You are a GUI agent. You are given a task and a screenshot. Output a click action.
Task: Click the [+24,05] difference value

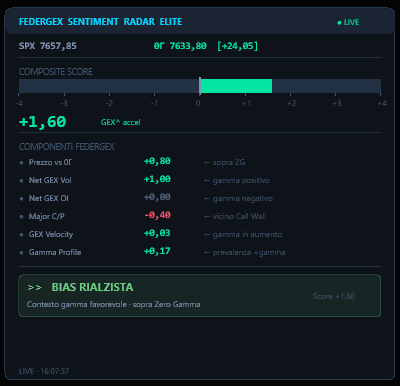click(x=237, y=46)
